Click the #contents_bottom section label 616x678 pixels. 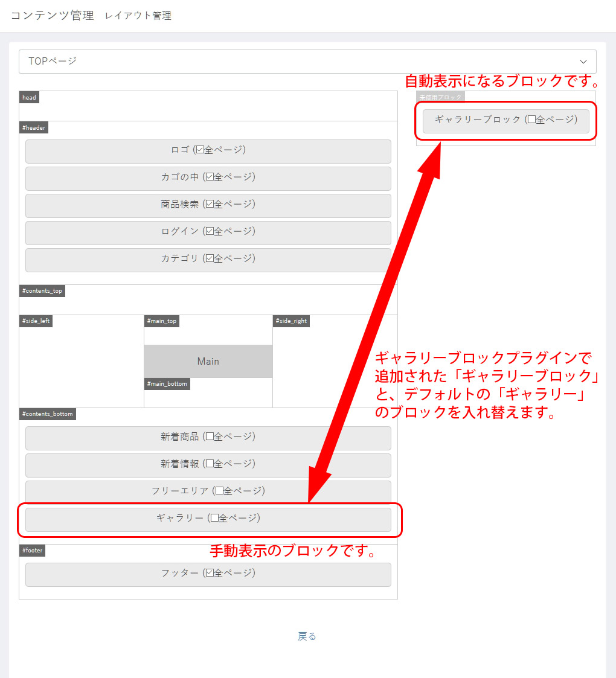[x=48, y=414]
